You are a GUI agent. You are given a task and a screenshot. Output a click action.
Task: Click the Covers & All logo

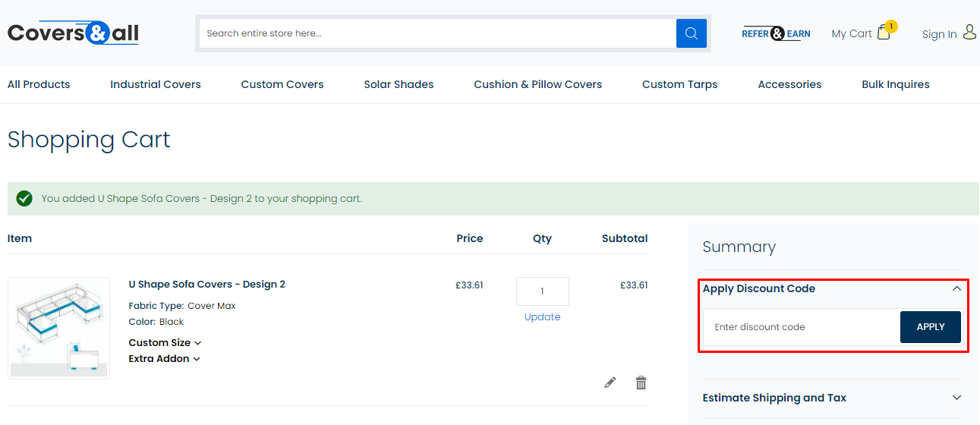(x=73, y=33)
